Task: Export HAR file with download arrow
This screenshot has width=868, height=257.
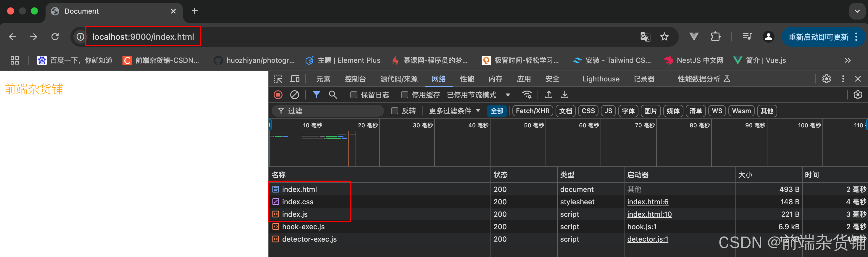Action: [565, 95]
